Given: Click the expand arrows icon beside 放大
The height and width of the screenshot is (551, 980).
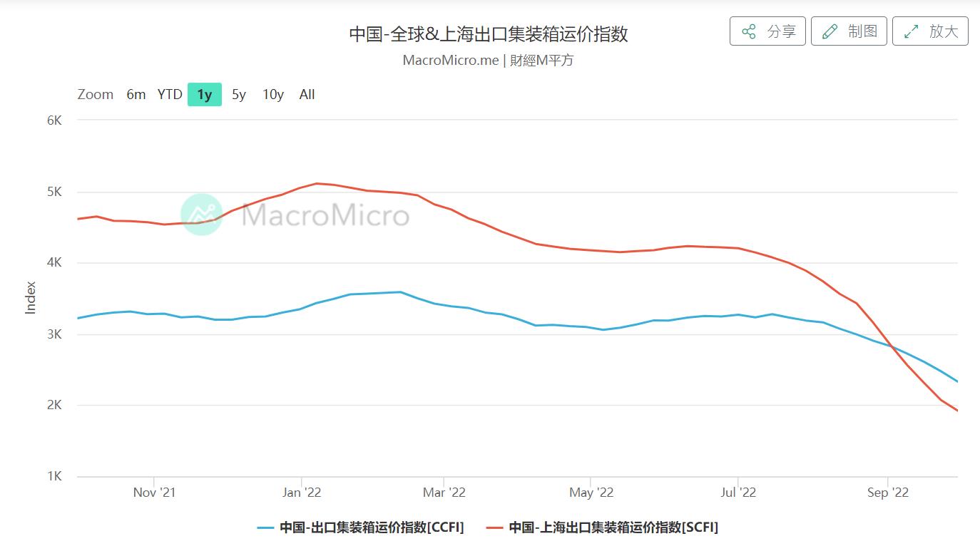Looking at the screenshot, I should (x=910, y=31).
